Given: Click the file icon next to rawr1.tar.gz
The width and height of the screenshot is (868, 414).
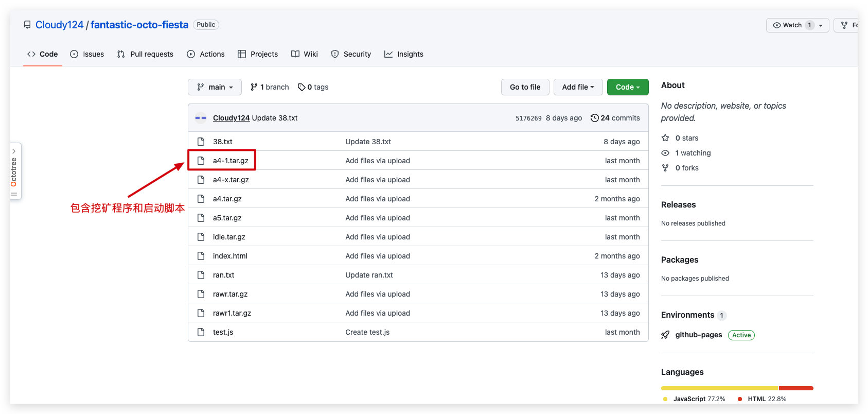Looking at the screenshot, I should click(201, 313).
